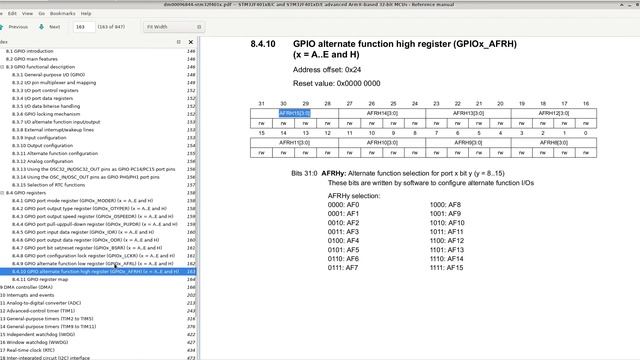Open the Edit menu
640x360 pixels.
[x=12, y=13]
